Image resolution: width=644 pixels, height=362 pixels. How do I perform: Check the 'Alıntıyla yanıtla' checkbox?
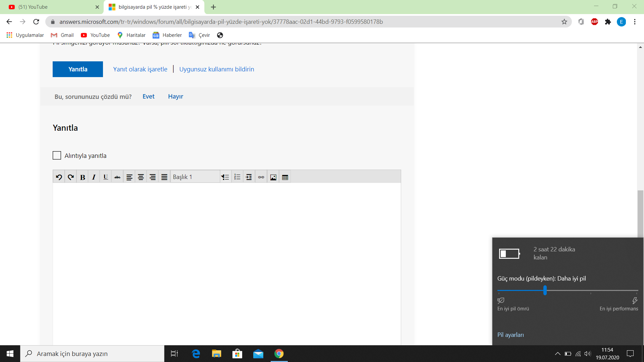[57, 156]
